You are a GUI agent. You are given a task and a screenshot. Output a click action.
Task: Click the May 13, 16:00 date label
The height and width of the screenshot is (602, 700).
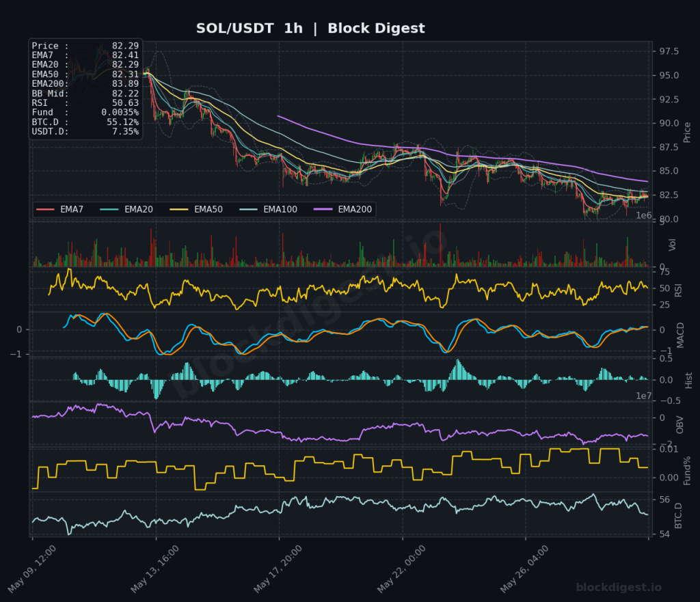pyautogui.click(x=155, y=569)
